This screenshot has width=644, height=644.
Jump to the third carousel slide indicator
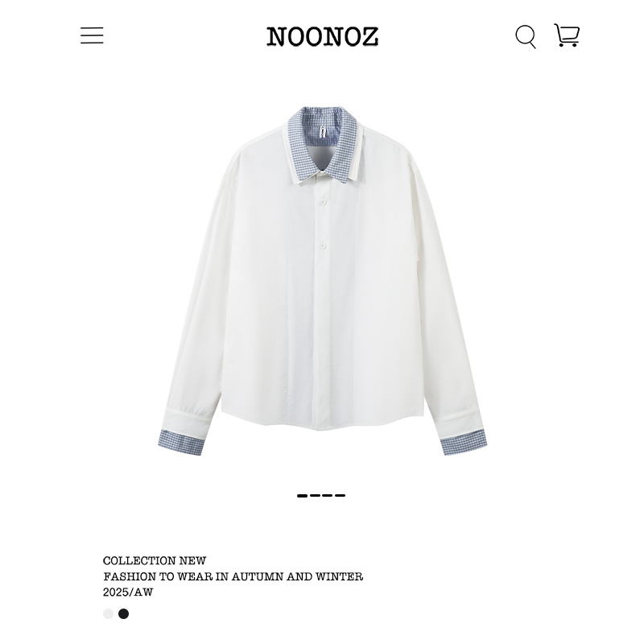328,496
